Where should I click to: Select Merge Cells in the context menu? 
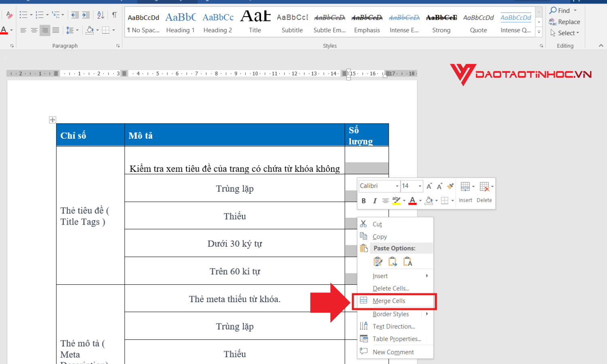pos(395,301)
